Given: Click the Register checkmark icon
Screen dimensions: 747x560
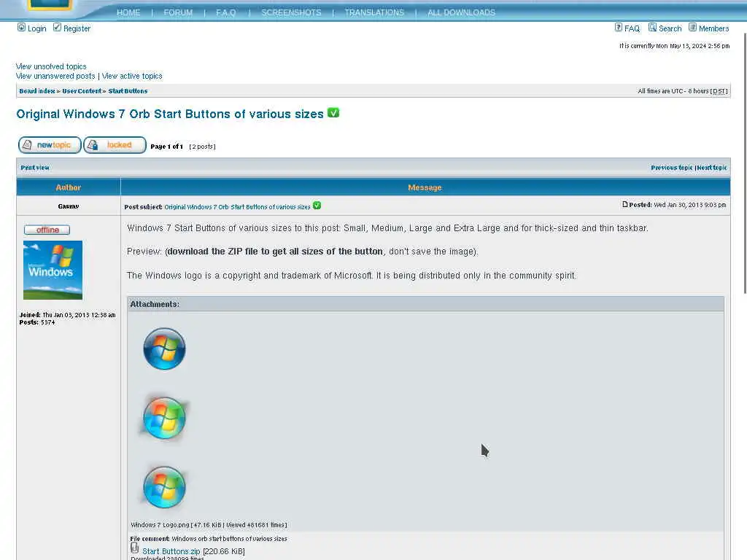Looking at the screenshot, I should pyautogui.click(x=57, y=27).
